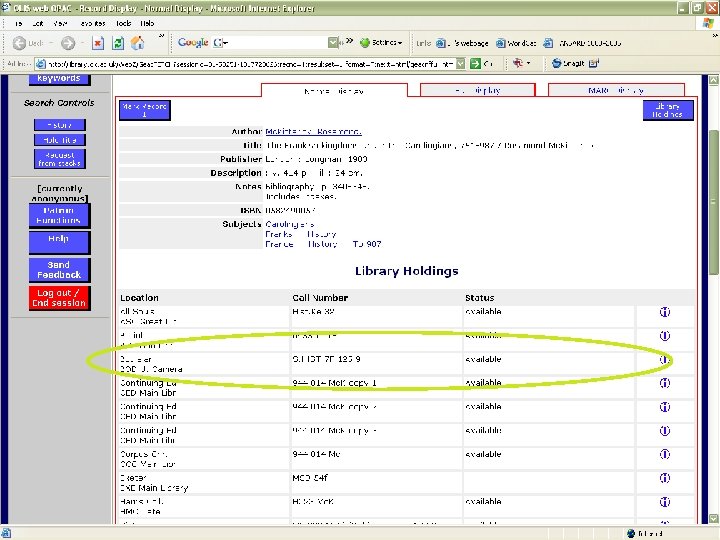Click the call number 944.014 McK copy 1
This screenshot has width=720, height=540.
334,383
